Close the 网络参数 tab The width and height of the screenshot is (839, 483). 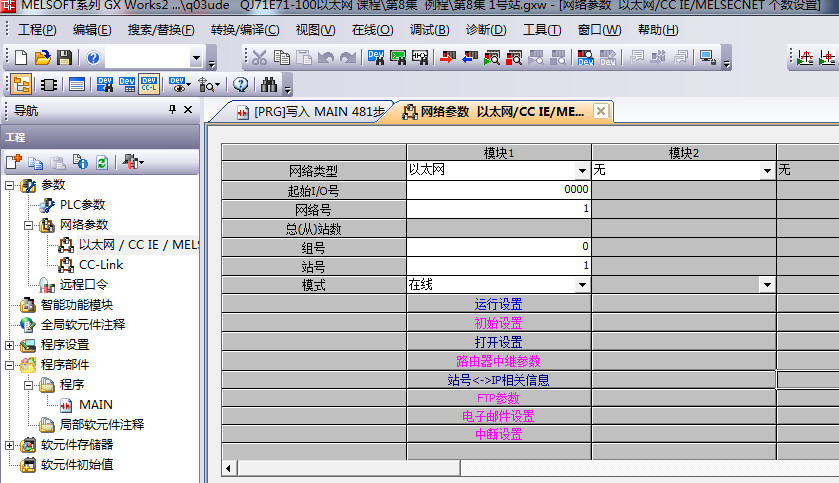click(x=601, y=111)
